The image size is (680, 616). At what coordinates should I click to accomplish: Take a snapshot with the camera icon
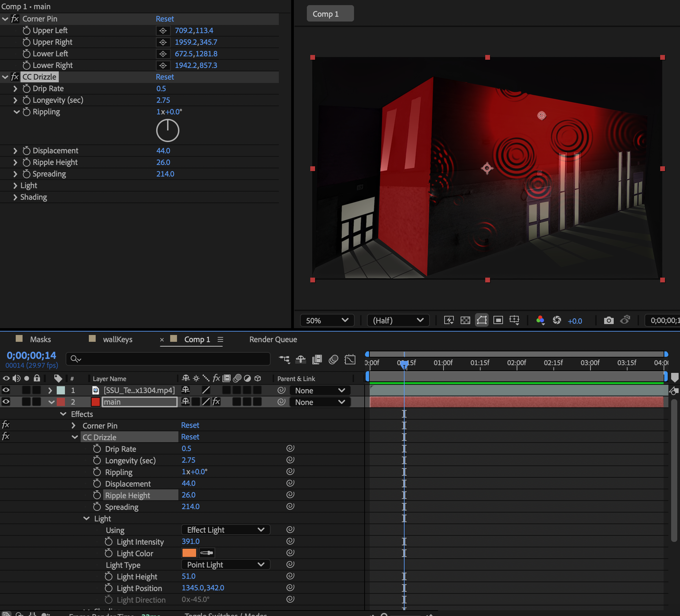pos(609,320)
